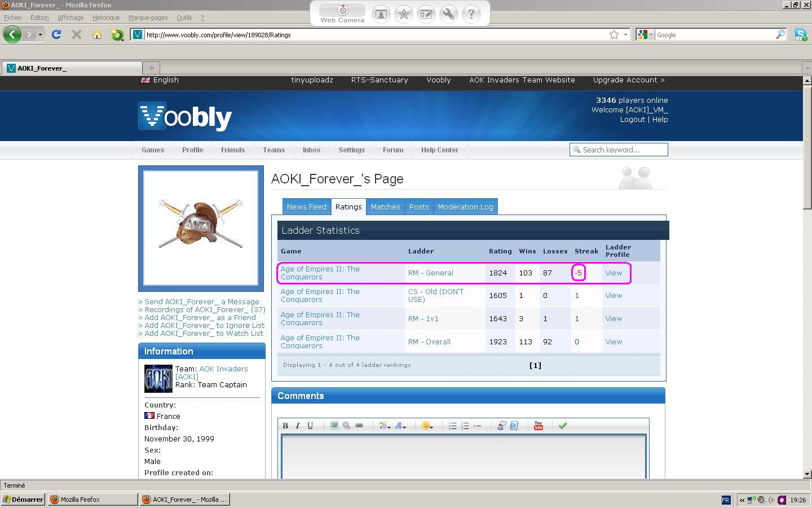Open the RM - Overall ladder link

pyautogui.click(x=429, y=341)
